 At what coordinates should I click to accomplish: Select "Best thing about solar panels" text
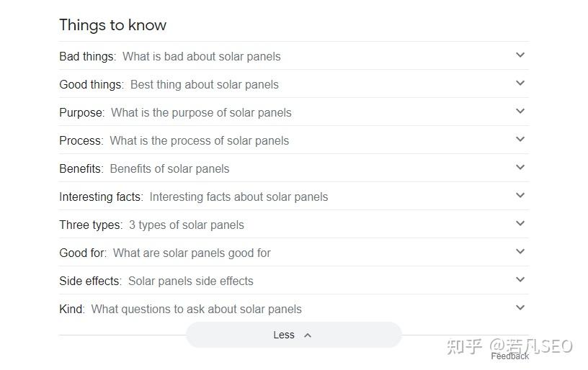pos(204,84)
